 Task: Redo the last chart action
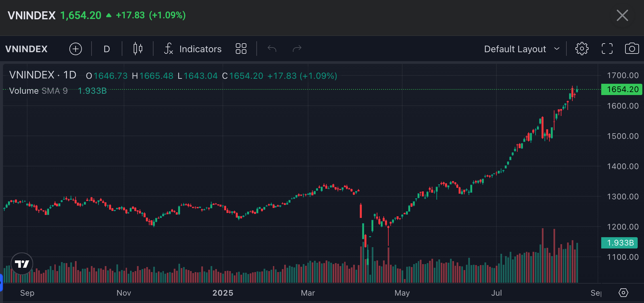tap(297, 49)
